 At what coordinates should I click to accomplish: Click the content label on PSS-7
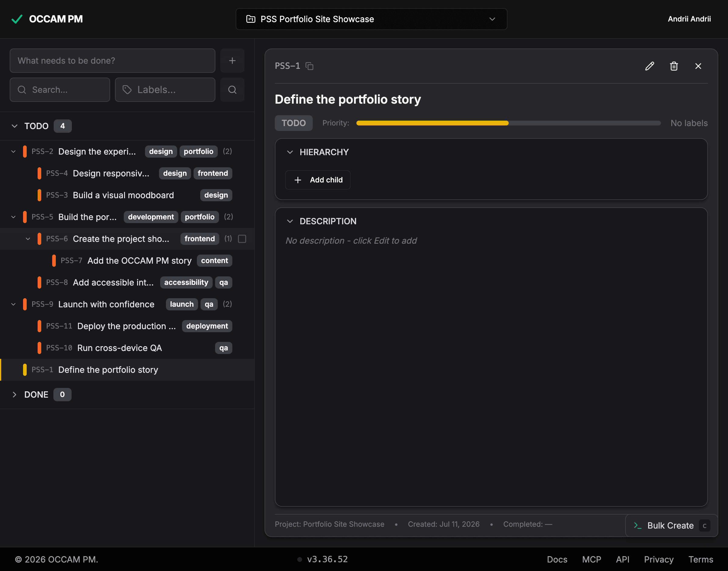pos(214,261)
